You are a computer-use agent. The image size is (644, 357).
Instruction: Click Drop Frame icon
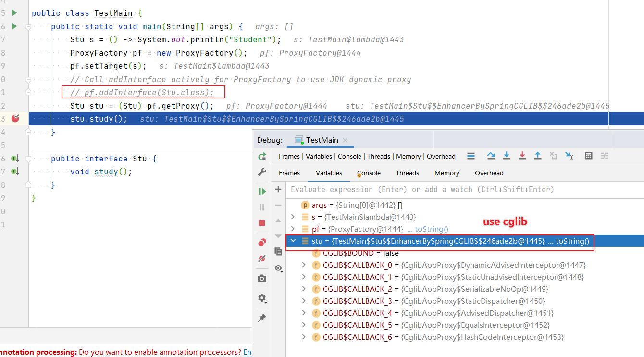554,156
